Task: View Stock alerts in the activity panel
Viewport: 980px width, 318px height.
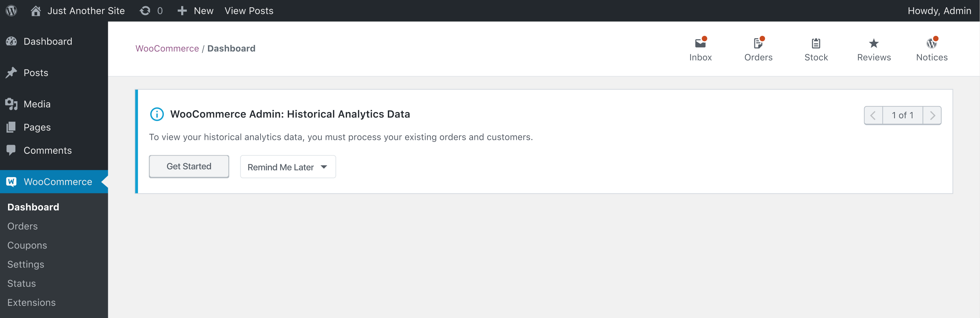Action: pos(816,49)
